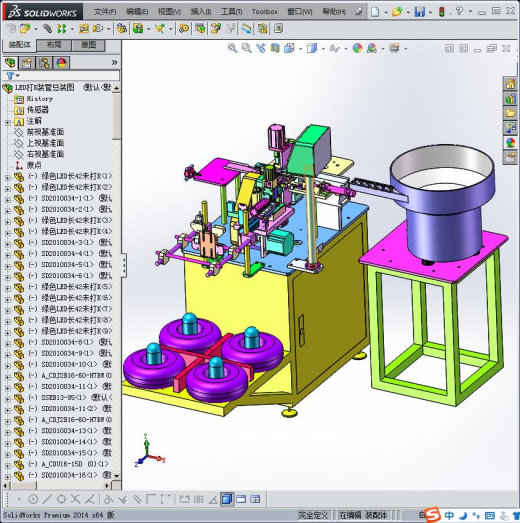Open the PropertyManager tab icon
Image resolution: width=520 pixels, height=523 pixels.
[27, 62]
